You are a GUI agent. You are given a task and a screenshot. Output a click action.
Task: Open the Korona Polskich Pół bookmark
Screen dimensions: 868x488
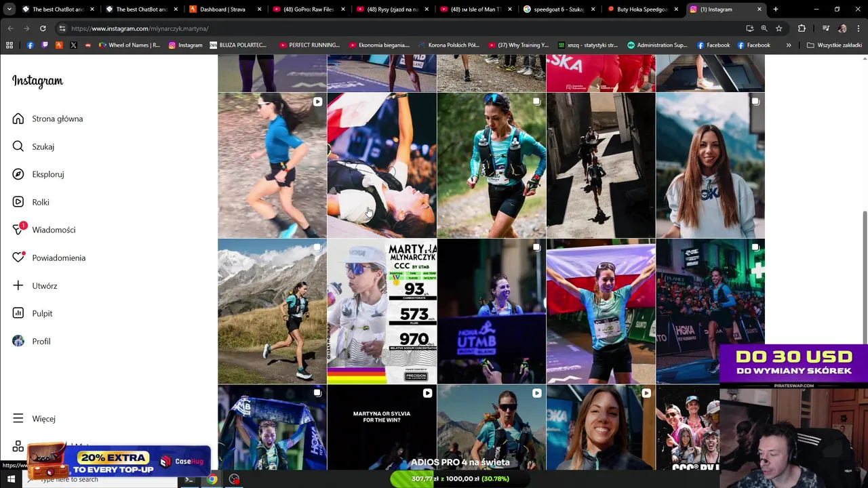[x=448, y=45]
